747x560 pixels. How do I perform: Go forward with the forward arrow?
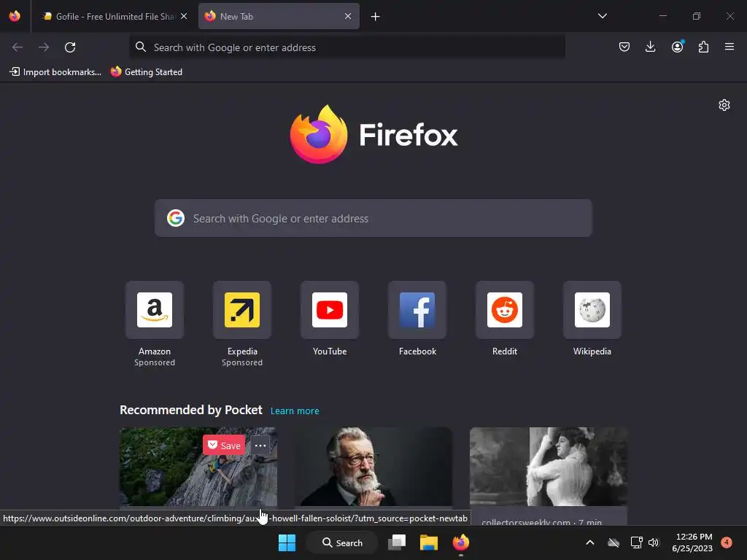click(x=44, y=47)
